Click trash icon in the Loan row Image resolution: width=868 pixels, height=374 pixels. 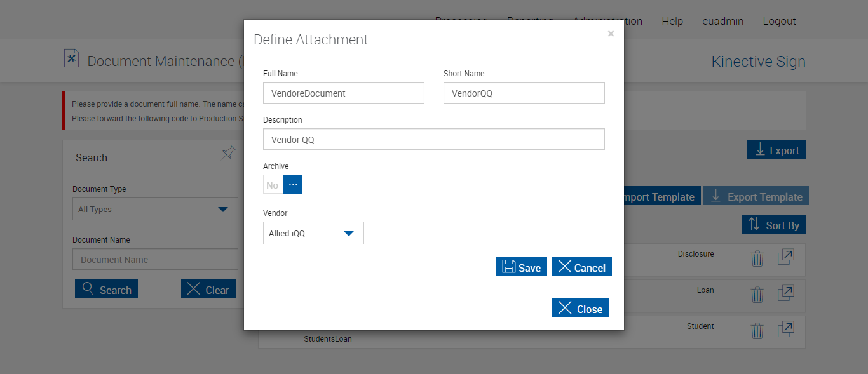(757, 295)
